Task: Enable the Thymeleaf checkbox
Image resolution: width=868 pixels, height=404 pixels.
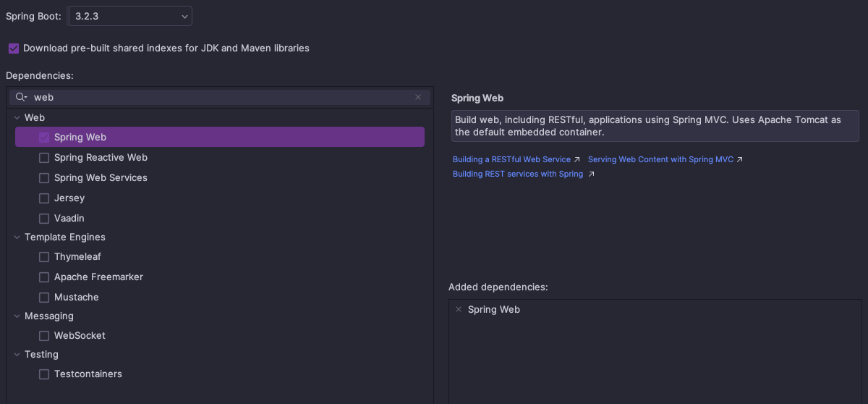Action: click(44, 256)
